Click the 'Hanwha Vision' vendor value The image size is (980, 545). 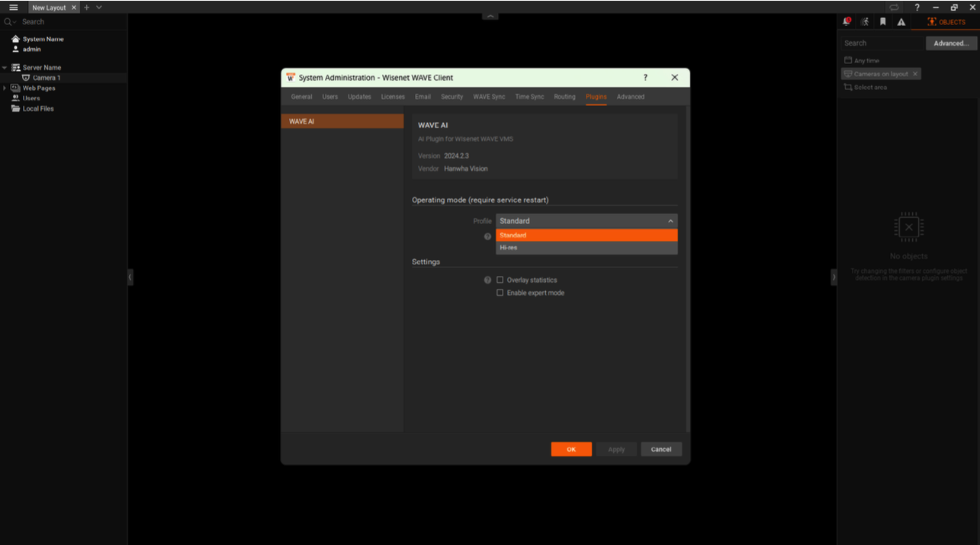pos(466,168)
